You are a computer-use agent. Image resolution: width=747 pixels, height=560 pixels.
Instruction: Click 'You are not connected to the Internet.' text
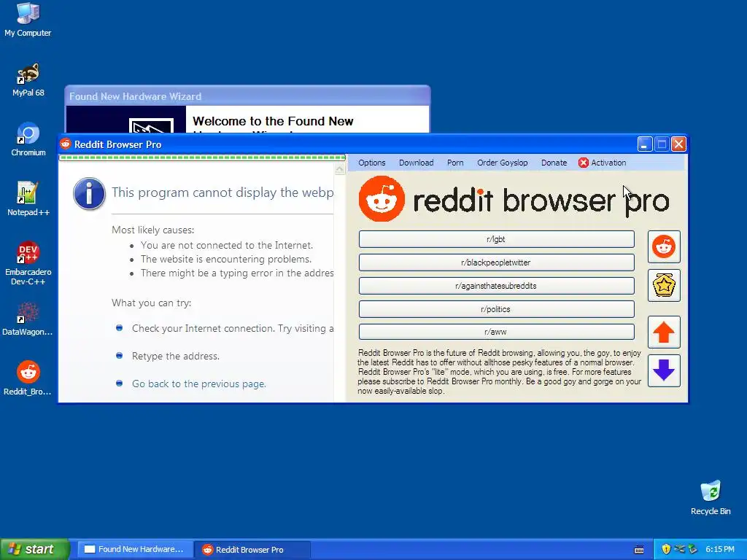tap(227, 245)
